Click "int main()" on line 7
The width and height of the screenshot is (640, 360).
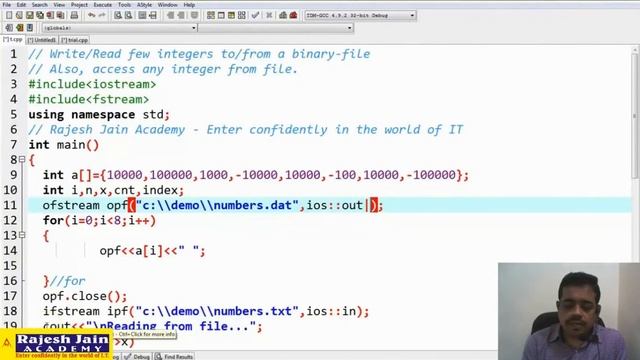(64, 144)
